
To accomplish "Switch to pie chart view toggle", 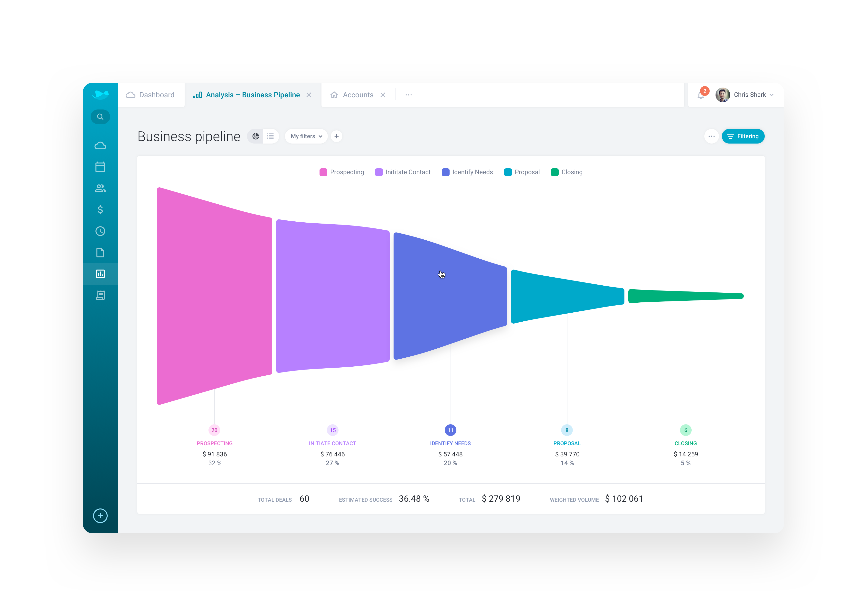I will coord(255,136).
